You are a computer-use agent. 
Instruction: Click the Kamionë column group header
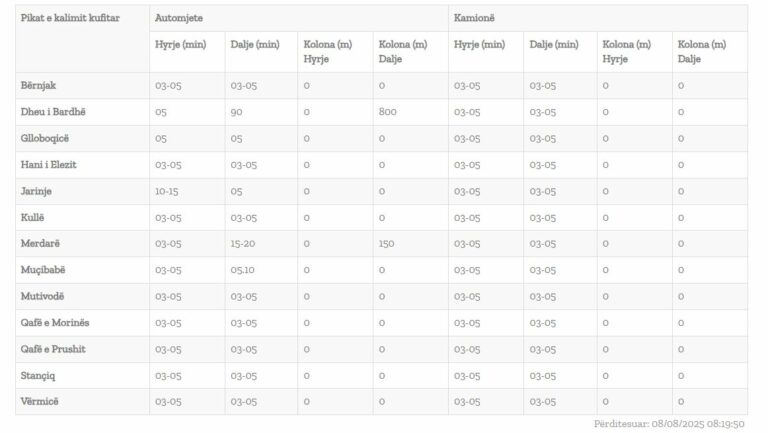(x=474, y=19)
